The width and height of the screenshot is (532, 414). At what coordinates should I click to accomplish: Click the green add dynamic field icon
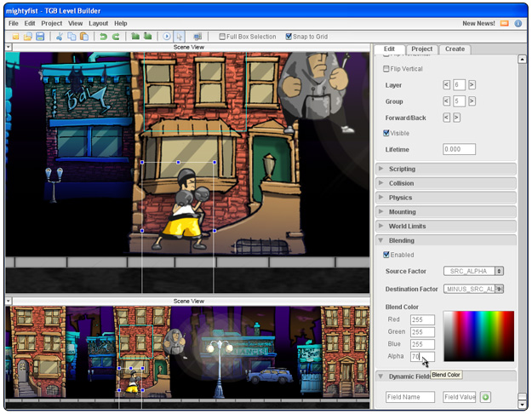point(485,397)
